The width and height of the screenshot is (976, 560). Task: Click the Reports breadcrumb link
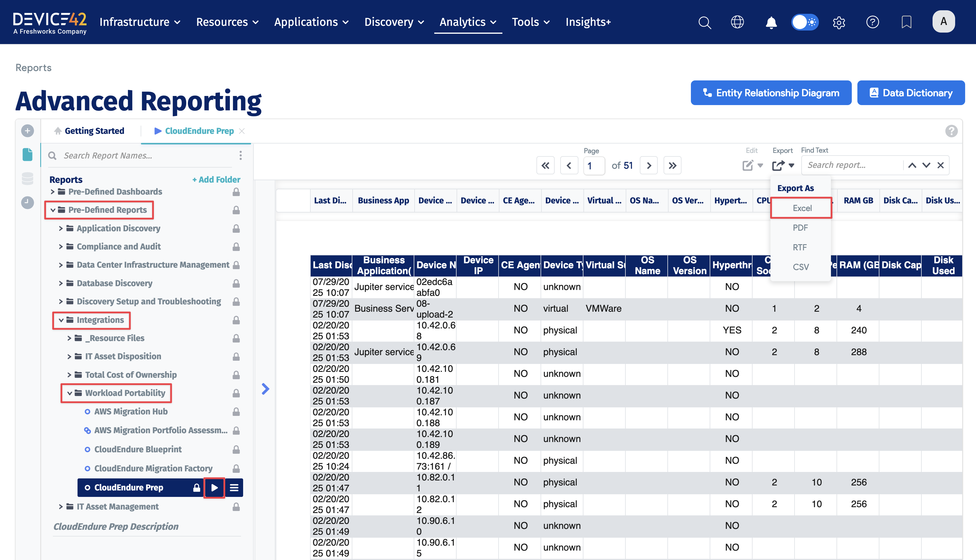(33, 68)
